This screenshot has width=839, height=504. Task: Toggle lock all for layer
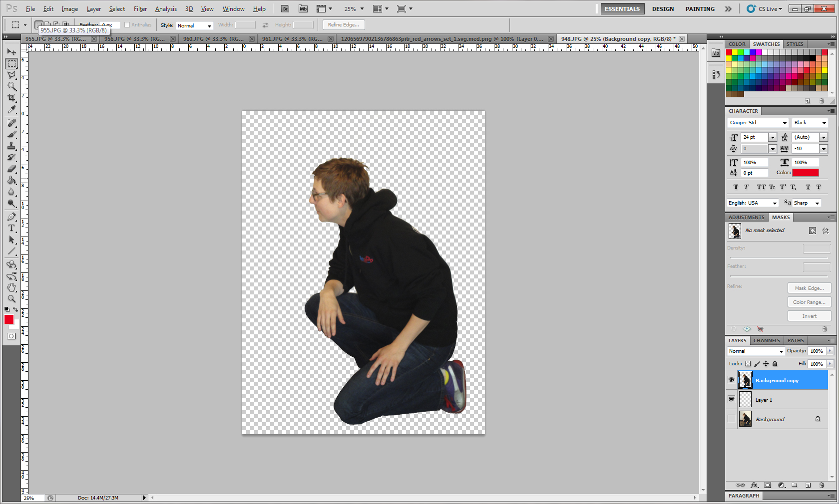pyautogui.click(x=775, y=364)
